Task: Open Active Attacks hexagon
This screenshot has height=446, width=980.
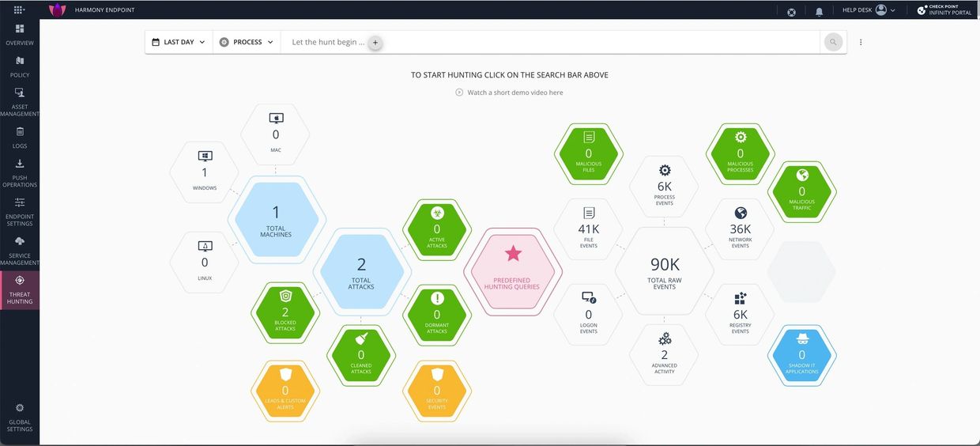Action: [x=437, y=230]
